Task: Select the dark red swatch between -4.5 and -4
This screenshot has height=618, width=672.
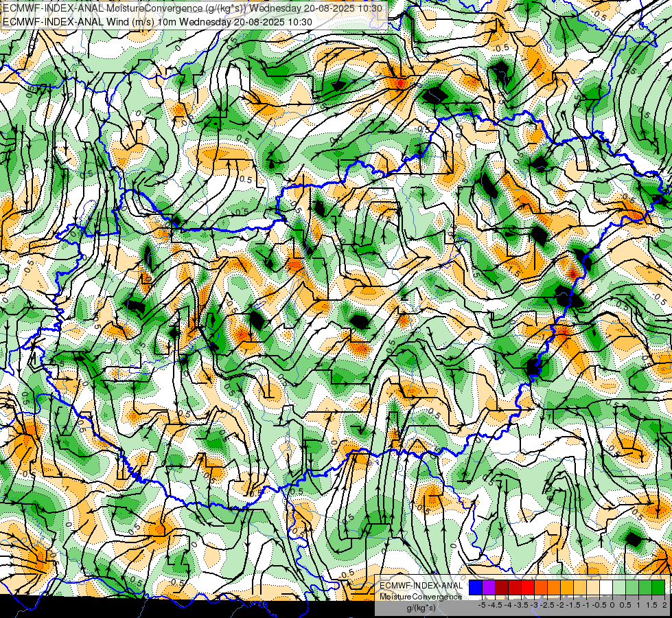Action: click(x=502, y=588)
